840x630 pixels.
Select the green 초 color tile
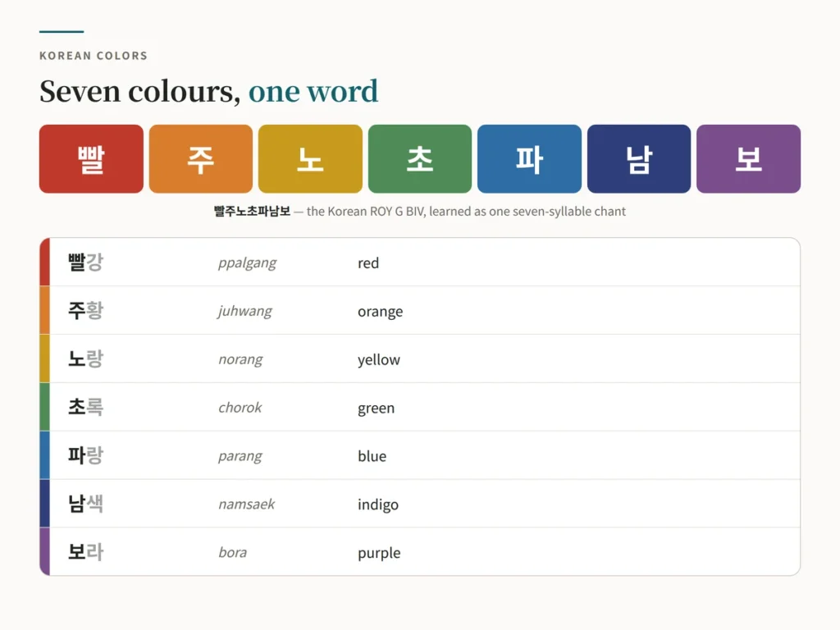coord(420,158)
